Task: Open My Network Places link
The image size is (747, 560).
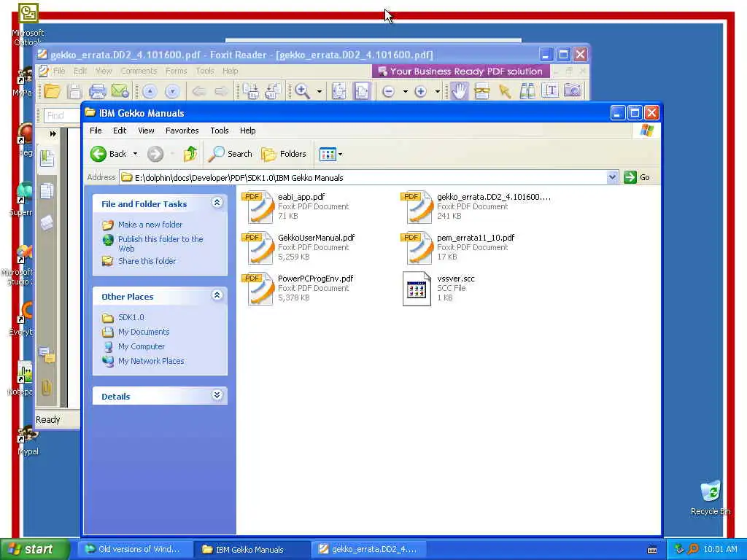Action: coord(151,362)
